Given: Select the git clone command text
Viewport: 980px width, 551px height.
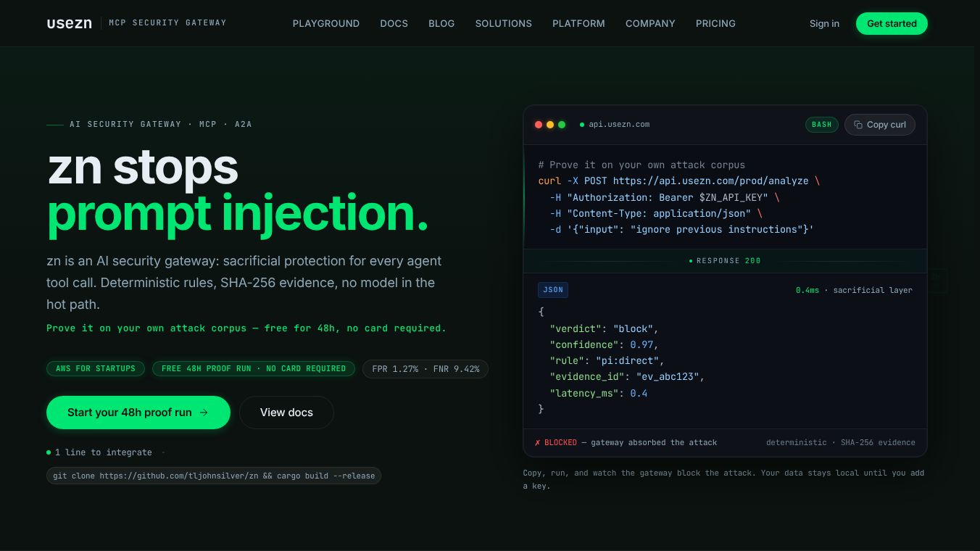Looking at the screenshot, I should (214, 476).
